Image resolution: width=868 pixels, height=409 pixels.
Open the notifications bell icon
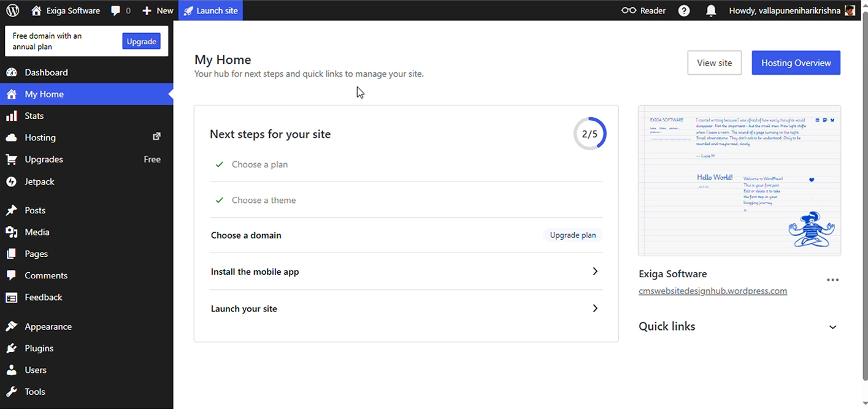[x=711, y=10]
